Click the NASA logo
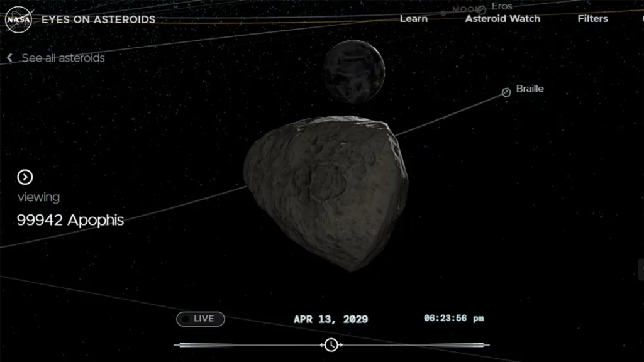The image size is (644, 362). click(19, 19)
